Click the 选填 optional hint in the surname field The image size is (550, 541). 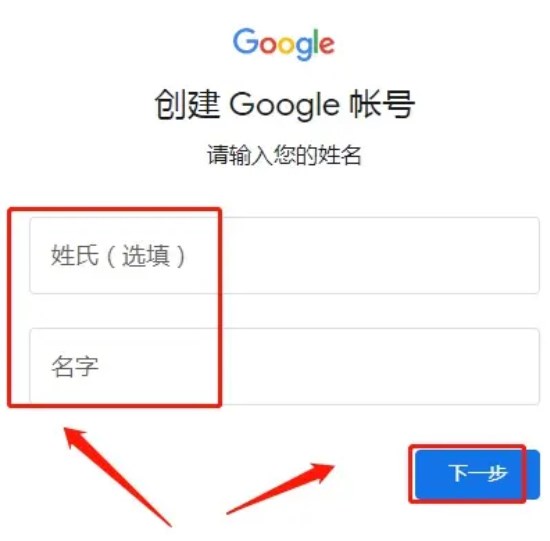pyautogui.click(x=145, y=256)
